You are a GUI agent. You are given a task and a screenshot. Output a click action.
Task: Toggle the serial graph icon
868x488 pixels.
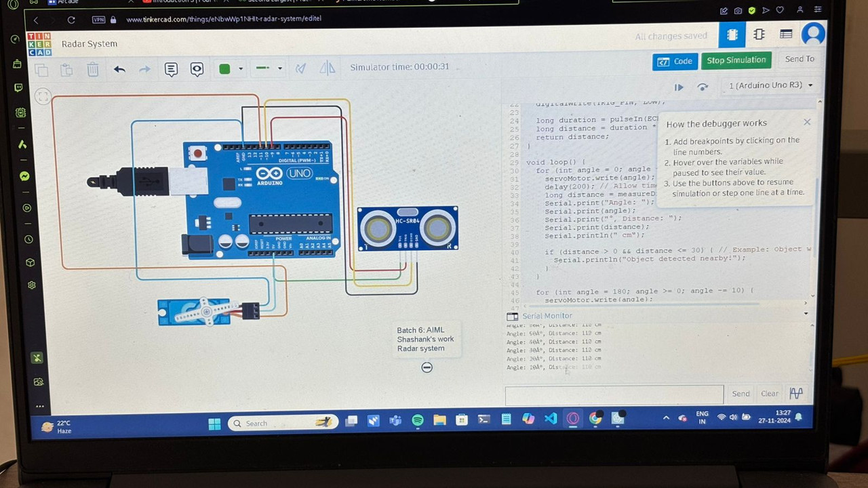pos(796,393)
